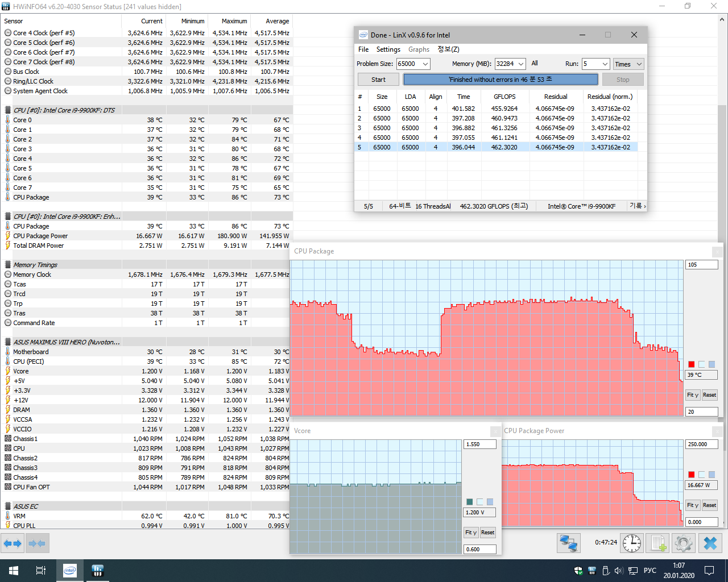Select the Ring/LLC Clock sensor row
Image resolution: width=728 pixels, height=582 pixels.
click(x=147, y=81)
